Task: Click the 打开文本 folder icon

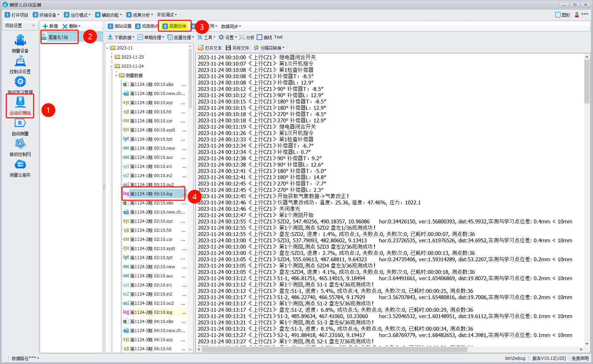Action: click(201, 48)
